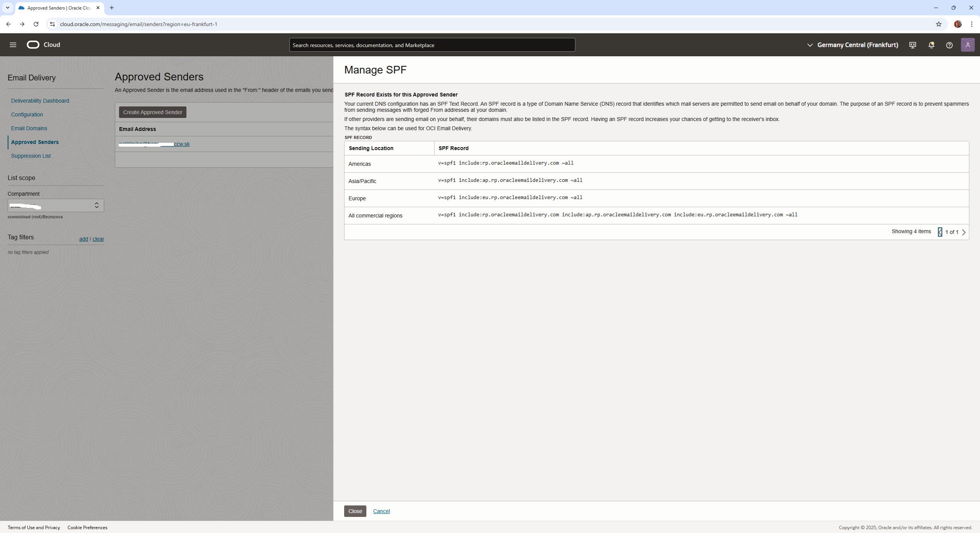Bookmark this page with star icon
The height and width of the screenshot is (533, 980).
(x=939, y=24)
